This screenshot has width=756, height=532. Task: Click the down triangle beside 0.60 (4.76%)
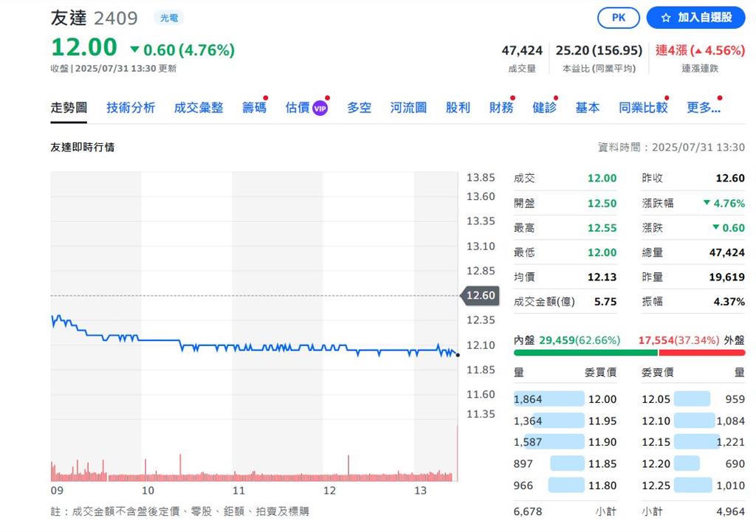pos(135,49)
